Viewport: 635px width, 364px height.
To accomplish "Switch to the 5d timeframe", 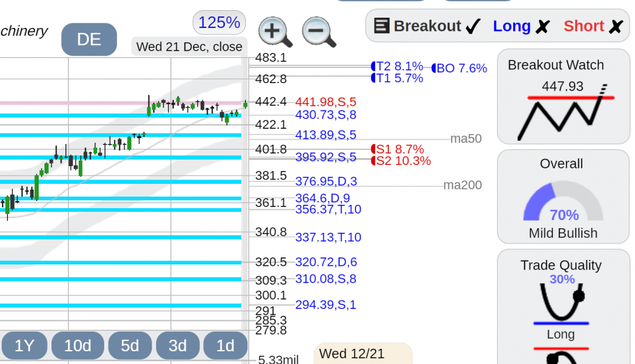I will 130,346.
